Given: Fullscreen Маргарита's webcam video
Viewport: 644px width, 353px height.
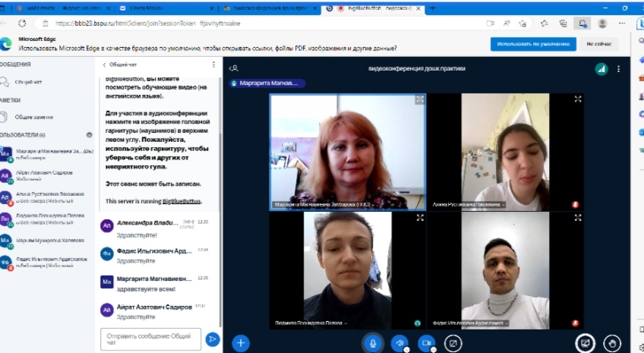Looking at the screenshot, I should (418, 99).
